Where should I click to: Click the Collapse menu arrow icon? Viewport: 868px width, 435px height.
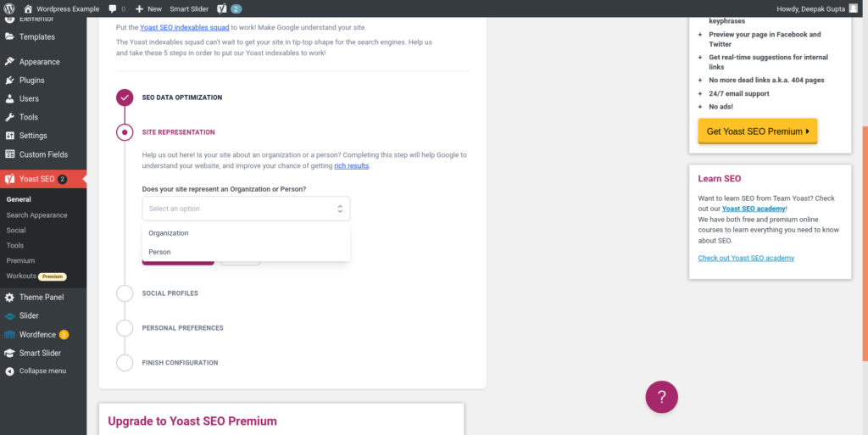[9, 371]
